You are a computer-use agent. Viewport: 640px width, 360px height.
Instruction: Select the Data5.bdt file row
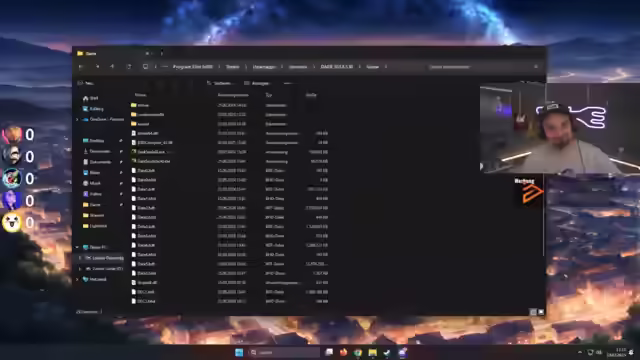coord(229,264)
